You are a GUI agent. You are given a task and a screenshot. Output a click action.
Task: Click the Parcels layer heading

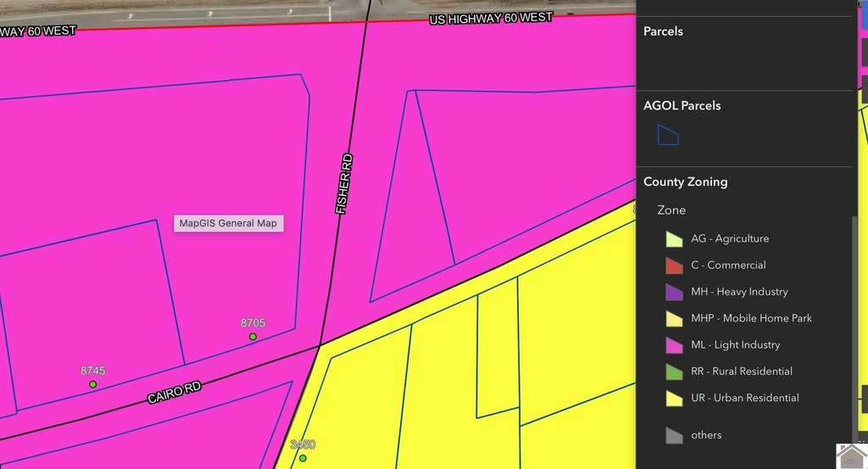[x=663, y=31]
